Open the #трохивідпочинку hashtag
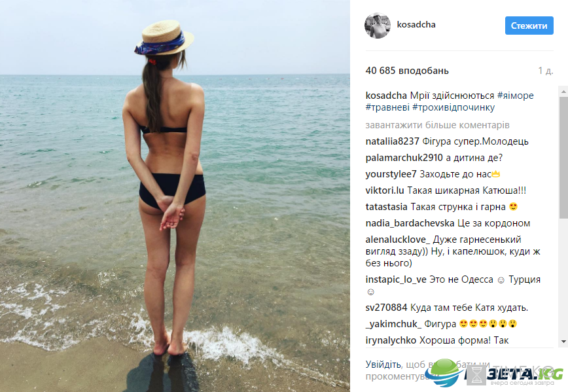The height and width of the screenshot is (392, 568). tap(453, 107)
